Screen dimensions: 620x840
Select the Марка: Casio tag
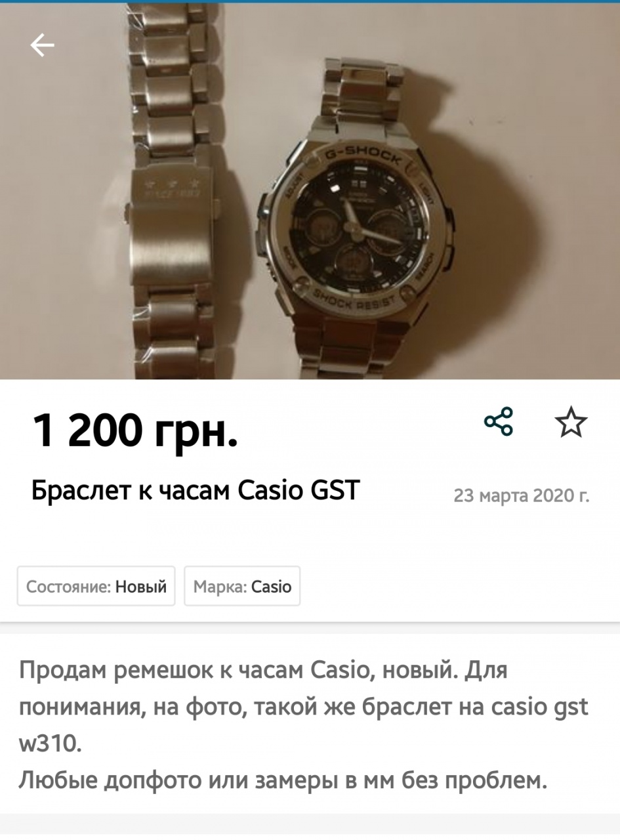[242, 586]
